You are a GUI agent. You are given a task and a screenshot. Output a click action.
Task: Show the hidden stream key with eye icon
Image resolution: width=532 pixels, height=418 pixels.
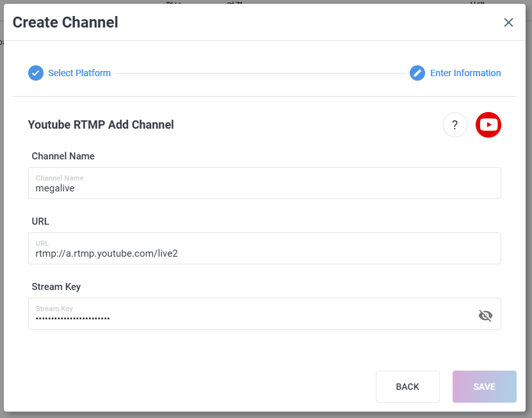(485, 316)
